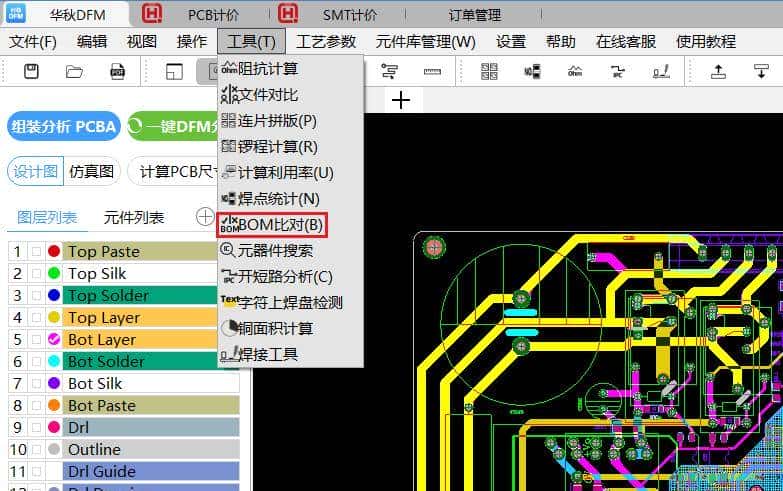The height and width of the screenshot is (491, 783).
Task: Click the red H icon beside PCB计价
Action: coord(152,14)
